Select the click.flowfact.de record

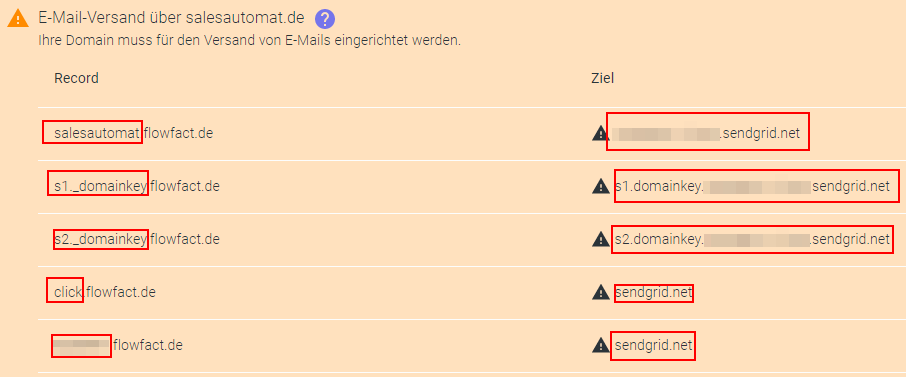coord(105,292)
